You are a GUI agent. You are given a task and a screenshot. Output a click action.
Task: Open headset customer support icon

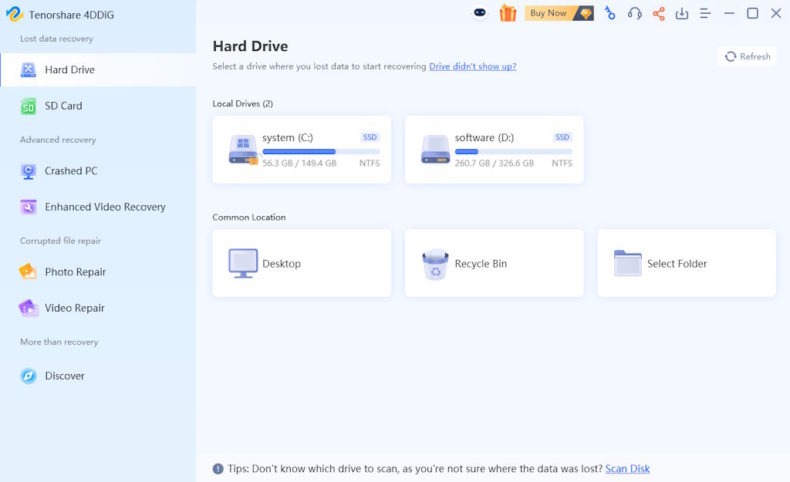coord(634,13)
